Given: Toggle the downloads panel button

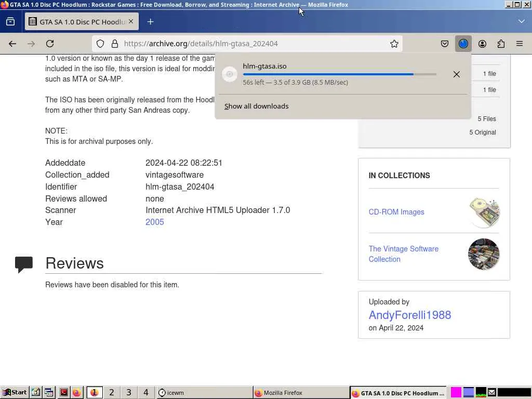Looking at the screenshot, I should click(463, 44).
